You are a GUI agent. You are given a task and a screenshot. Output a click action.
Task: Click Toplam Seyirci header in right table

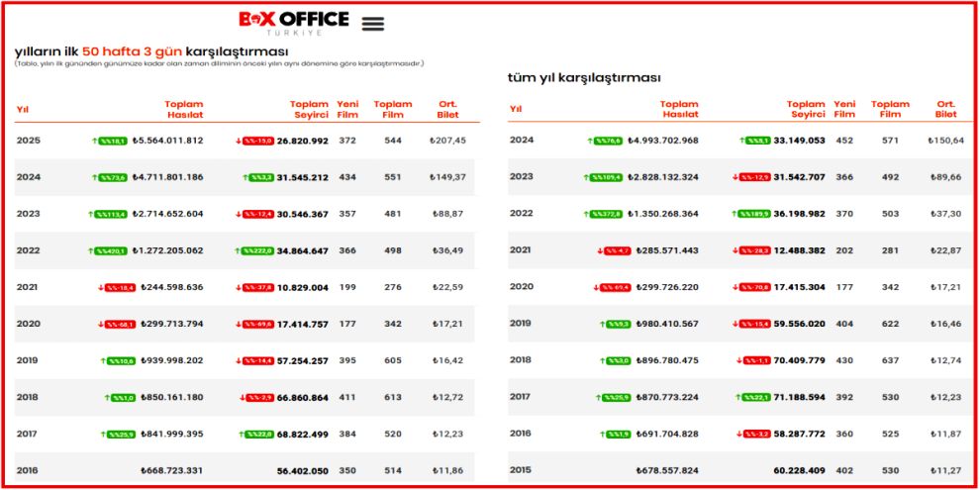(x=806, y=109)
